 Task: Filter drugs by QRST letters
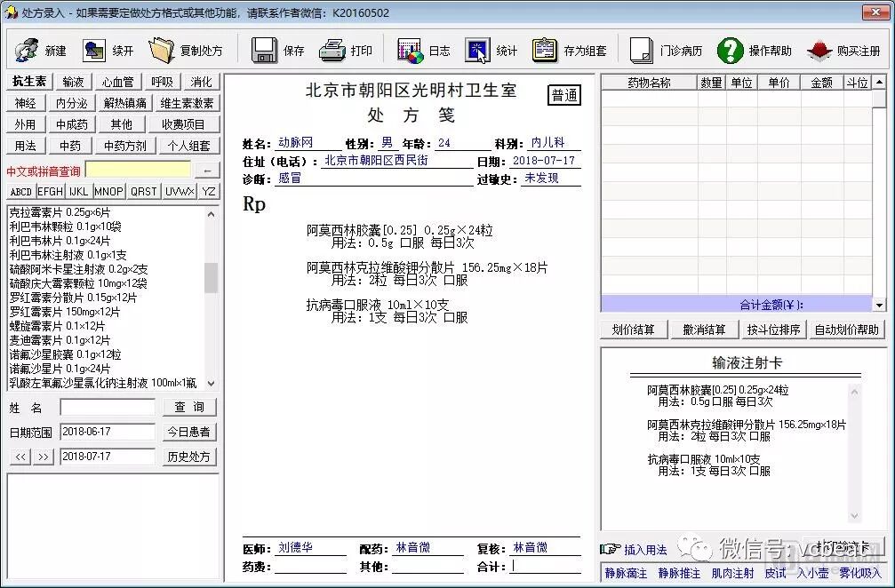tap(143, 192)
